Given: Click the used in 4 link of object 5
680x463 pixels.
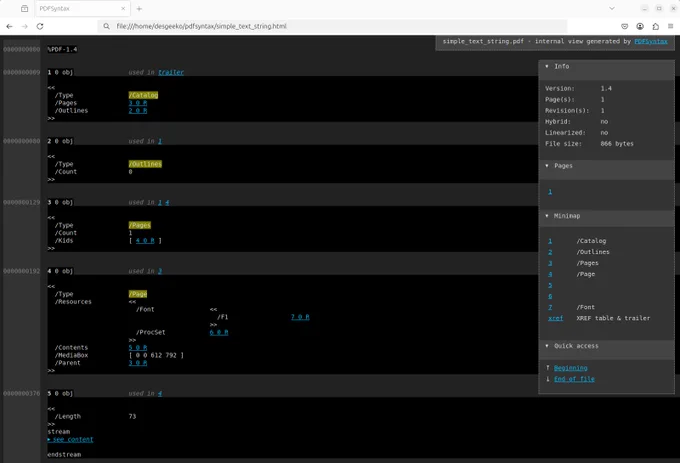Looking at the screenshot, I should (160, 394).
